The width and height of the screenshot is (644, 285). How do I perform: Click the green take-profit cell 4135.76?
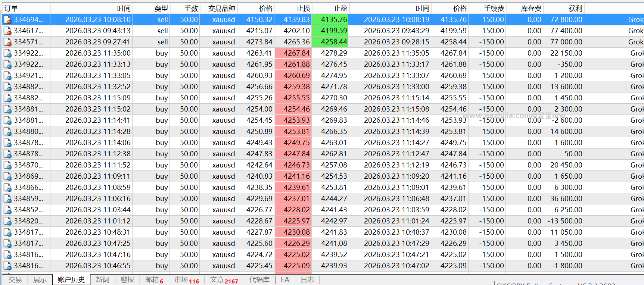coord(330,19)
